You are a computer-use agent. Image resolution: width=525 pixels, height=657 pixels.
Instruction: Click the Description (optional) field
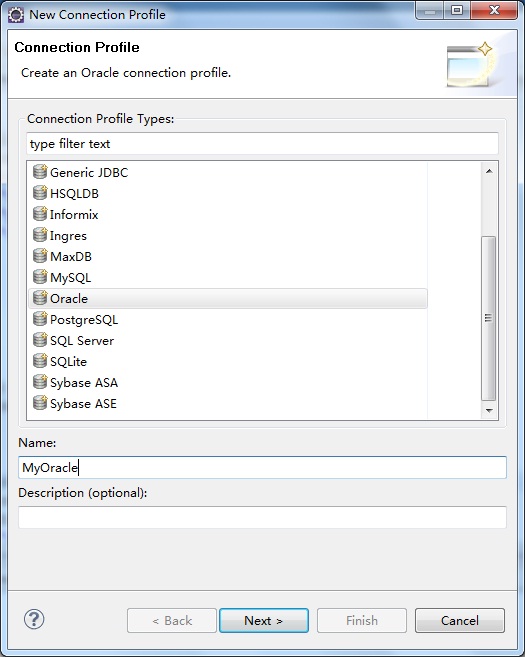click(x=262, y=517)
